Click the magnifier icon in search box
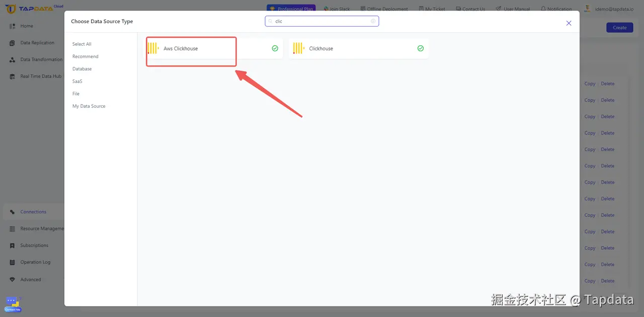 (270, 21)
